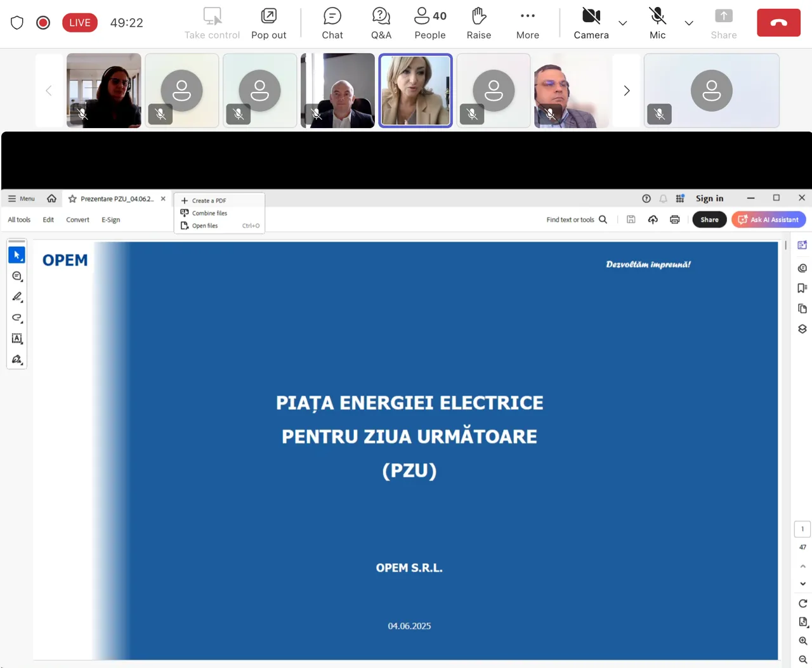
Task: Select the Highlight pen tool
Action: (16, 297)
